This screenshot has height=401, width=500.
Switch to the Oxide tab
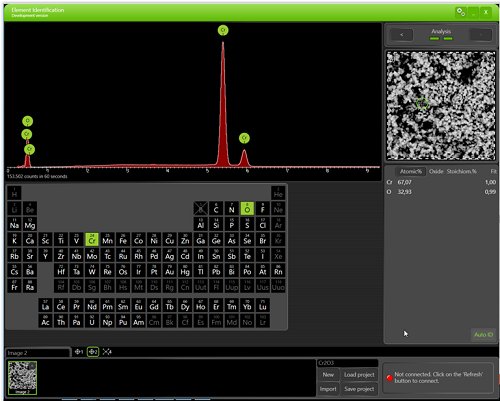436,171
